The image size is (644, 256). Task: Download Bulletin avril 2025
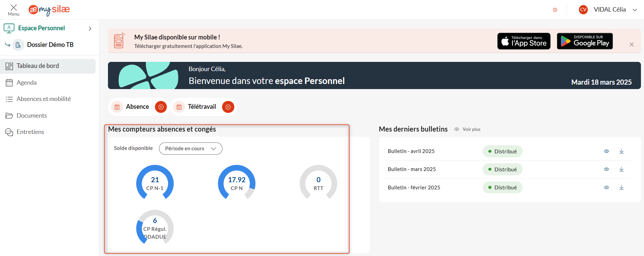pyautogui.click(x=622, y=151)
